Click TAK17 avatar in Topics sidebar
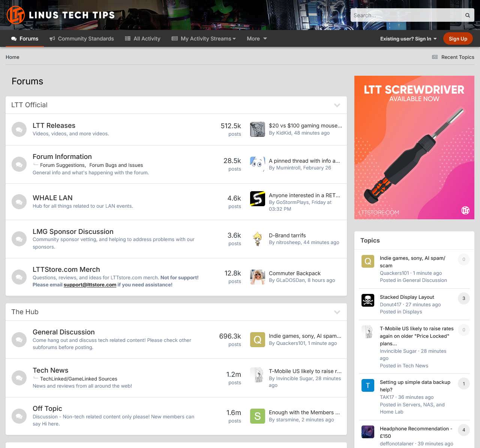Screen dimensions: 480x448 click(368, 385)
